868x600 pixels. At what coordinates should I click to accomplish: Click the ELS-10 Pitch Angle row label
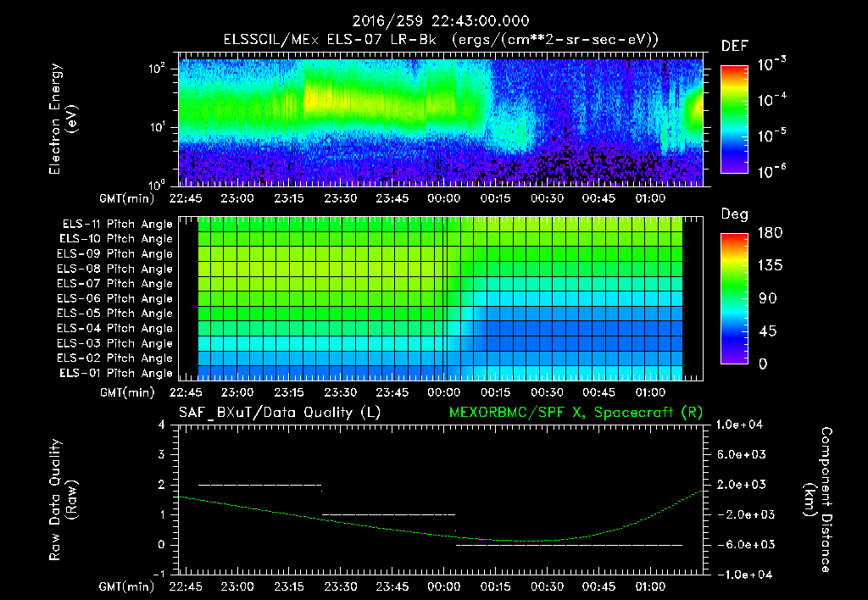[x=116, y=239]
